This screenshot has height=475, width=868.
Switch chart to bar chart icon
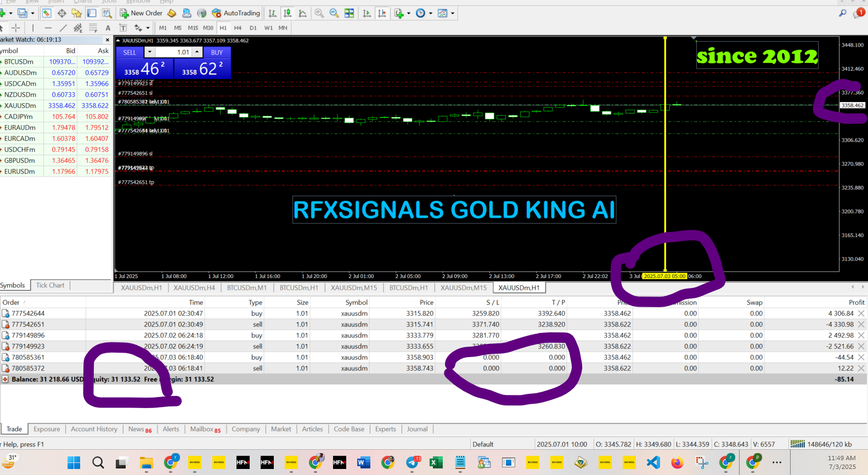(x=272, y=13)
